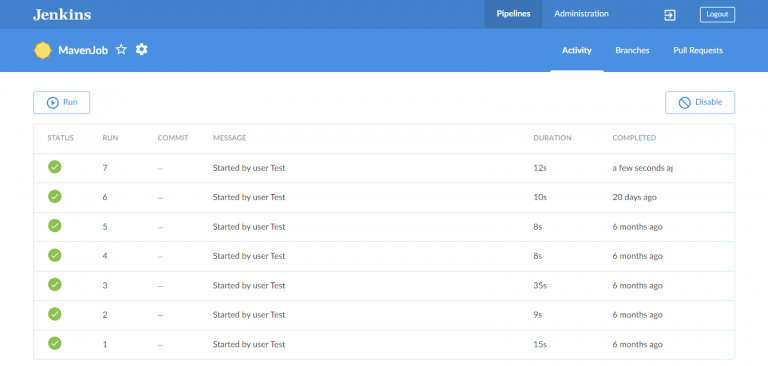Select run number 1 cell
Screen dimensions: 768x366
[105, 344]
